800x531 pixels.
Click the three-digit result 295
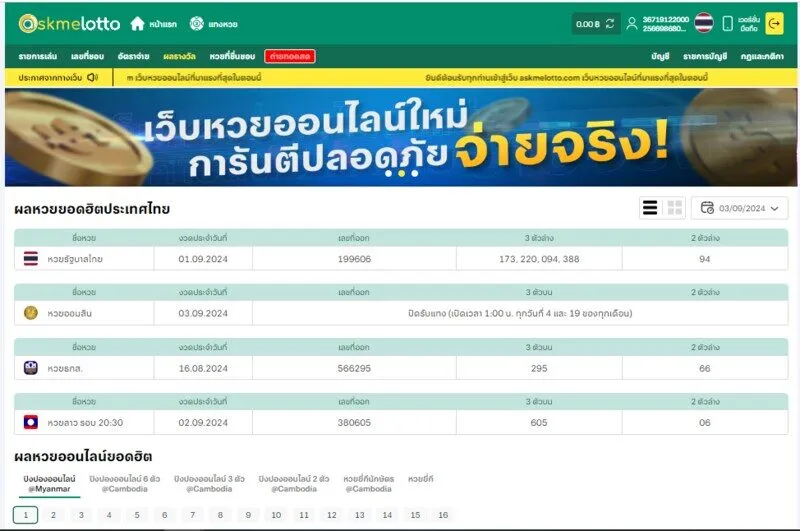tap(539, 368)
